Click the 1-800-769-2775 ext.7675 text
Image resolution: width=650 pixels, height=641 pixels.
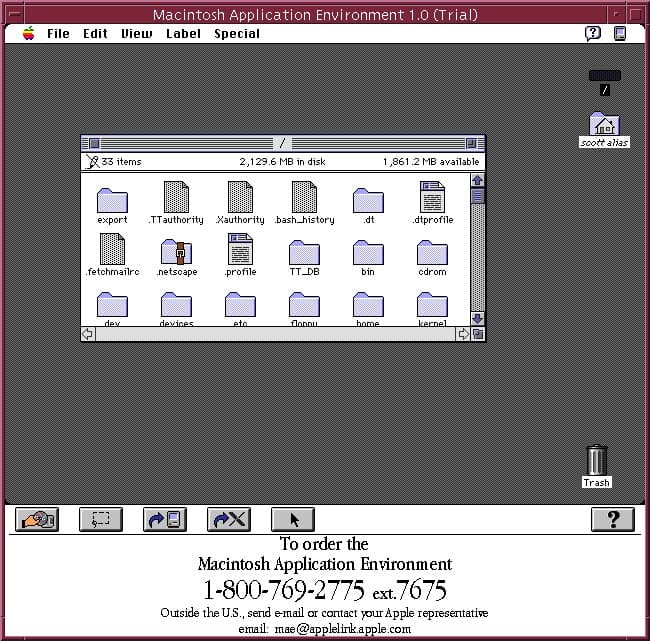click(325, 590)
